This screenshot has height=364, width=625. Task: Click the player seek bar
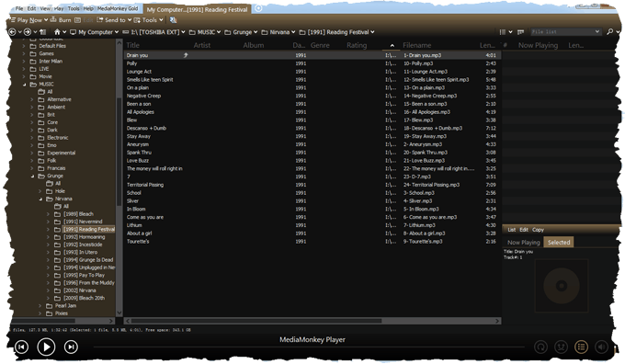[309, 347]
